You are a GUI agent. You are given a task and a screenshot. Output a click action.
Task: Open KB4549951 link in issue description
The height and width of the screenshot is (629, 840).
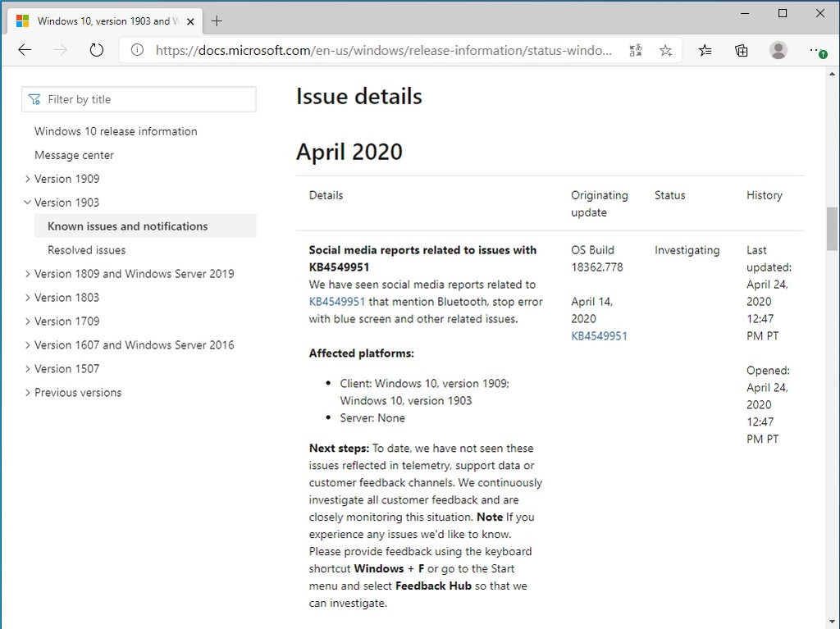point(336,302)
